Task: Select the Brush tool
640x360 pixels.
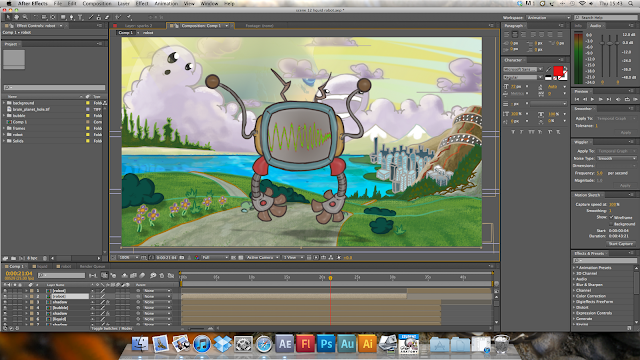Action: pyautogui.click(x=91, y=17)
